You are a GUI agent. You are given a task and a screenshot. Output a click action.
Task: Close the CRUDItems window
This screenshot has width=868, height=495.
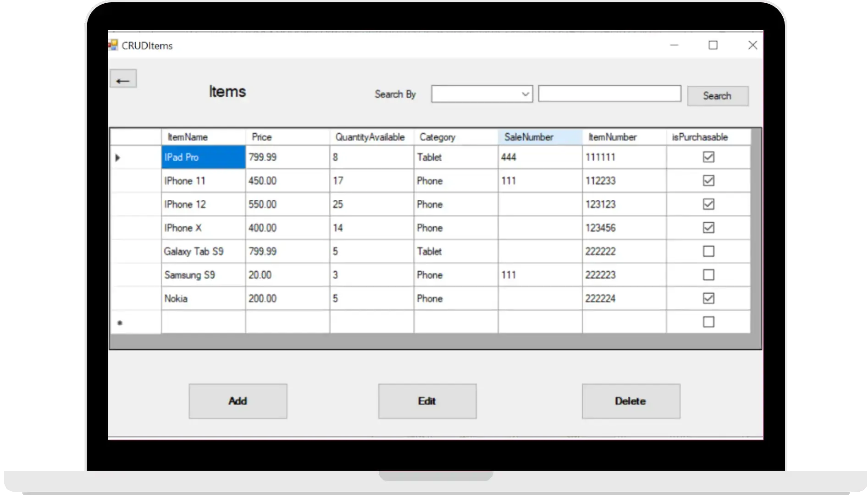pyautogui.click(x=752, y=45)
